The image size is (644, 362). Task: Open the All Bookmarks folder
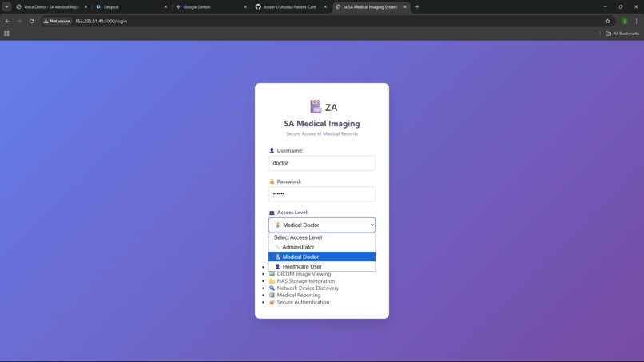coord(622,34)
